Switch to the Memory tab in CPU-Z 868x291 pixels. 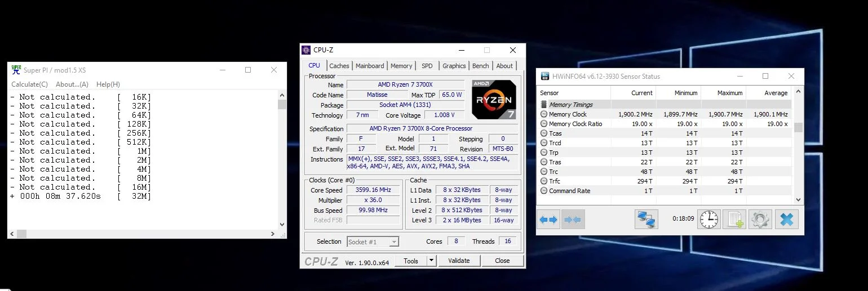401,66
